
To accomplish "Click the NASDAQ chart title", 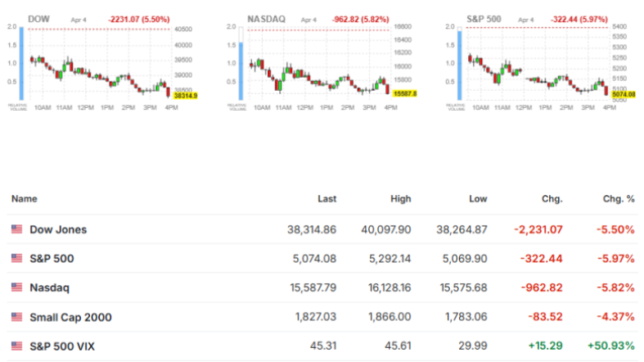I will 266,19.
